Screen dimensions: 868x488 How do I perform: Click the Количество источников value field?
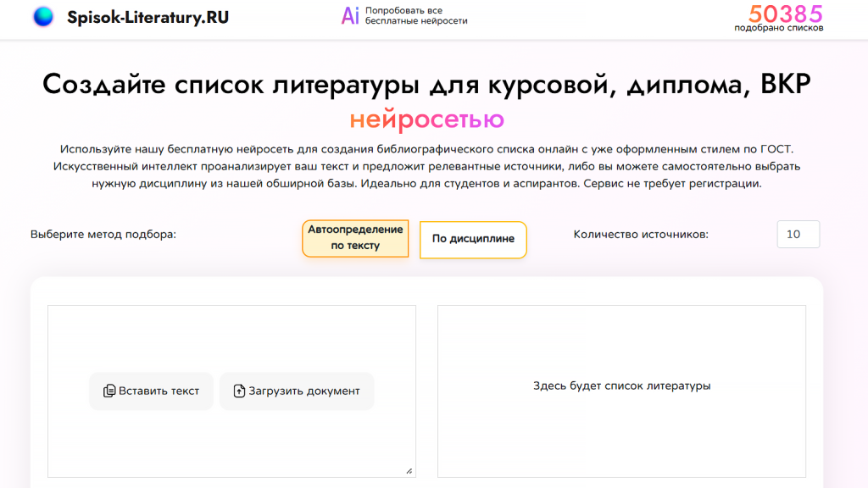click(797, 234)
